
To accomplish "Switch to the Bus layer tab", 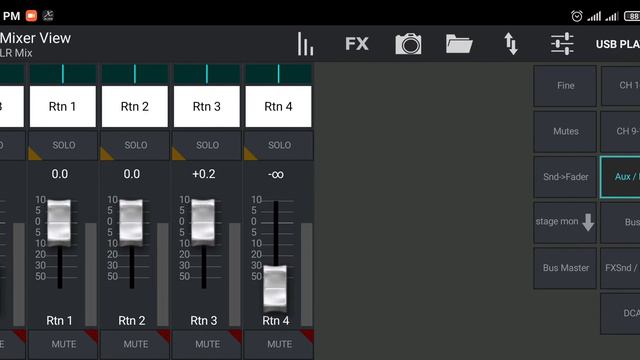I will click(620, 222).
